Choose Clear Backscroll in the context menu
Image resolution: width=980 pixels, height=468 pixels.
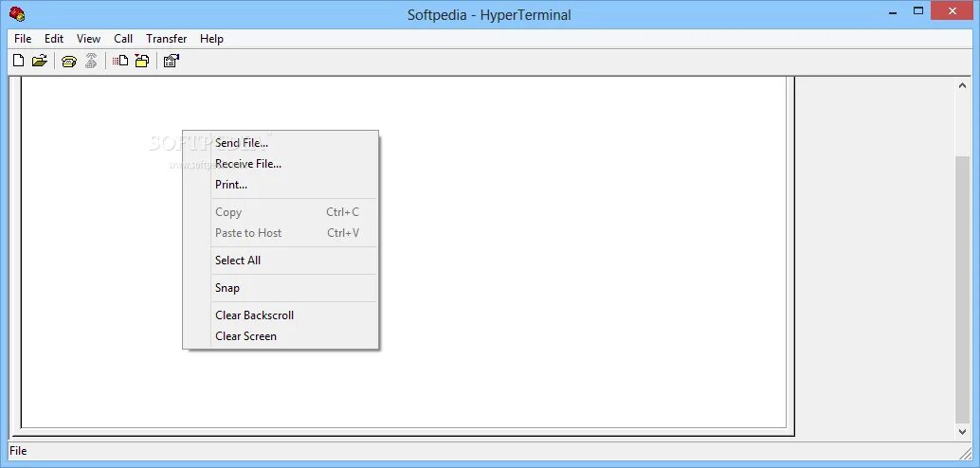(281, 315)
